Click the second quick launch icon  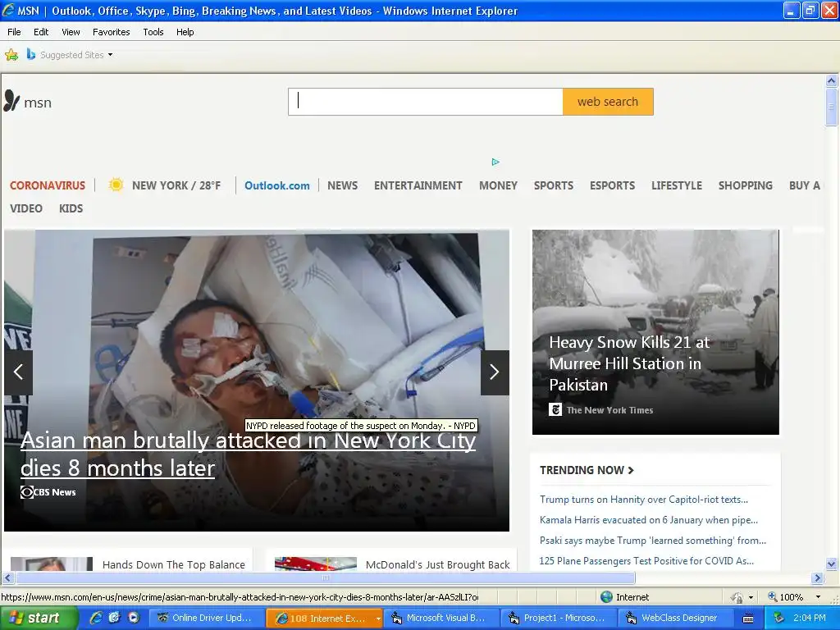click(115, 618)
